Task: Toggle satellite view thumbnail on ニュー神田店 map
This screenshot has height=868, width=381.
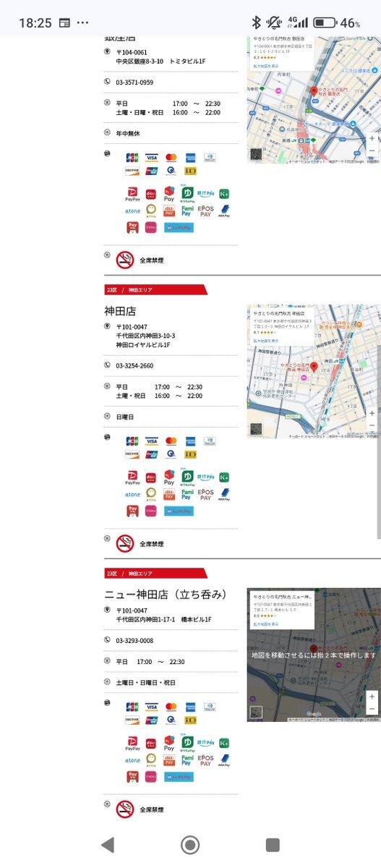Action: 257,713
